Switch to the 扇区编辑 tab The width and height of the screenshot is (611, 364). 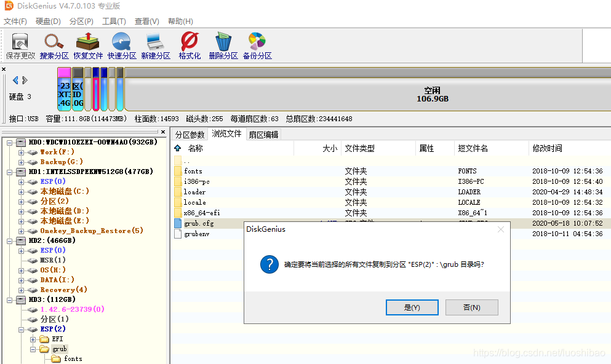pos(263,135)
